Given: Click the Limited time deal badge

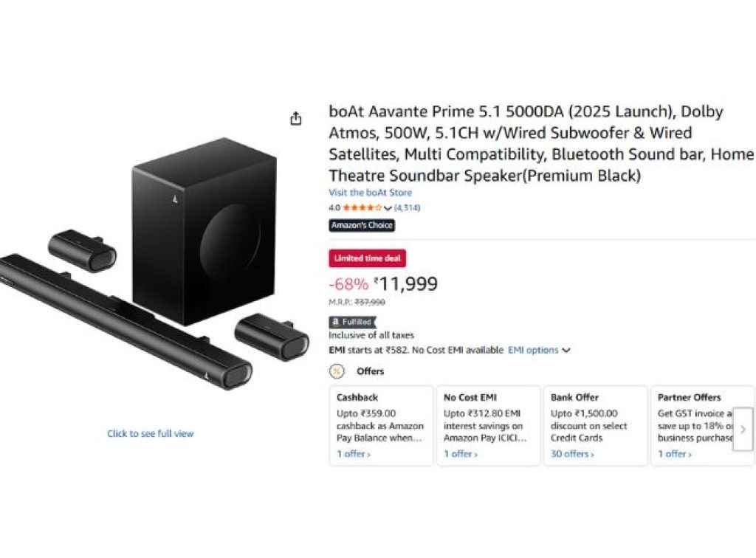Looking at the screenshot, I should [x=367, y=258].
